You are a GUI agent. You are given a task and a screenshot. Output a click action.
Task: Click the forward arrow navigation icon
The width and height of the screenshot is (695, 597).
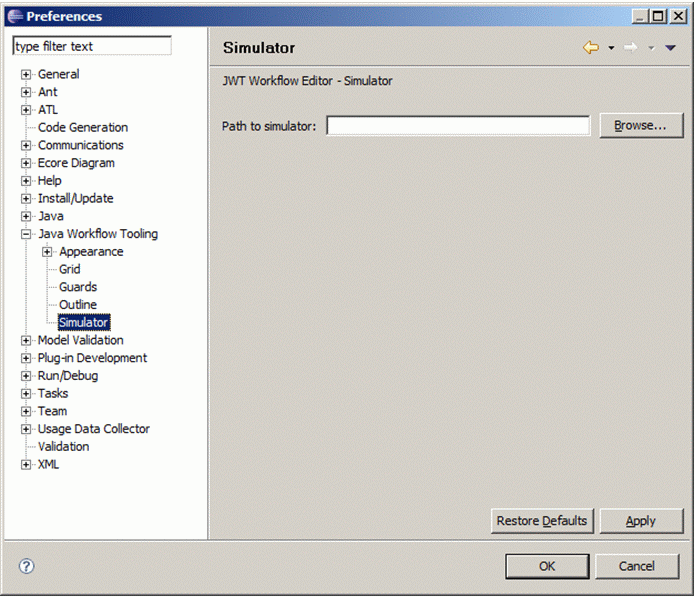pos(631,47)
